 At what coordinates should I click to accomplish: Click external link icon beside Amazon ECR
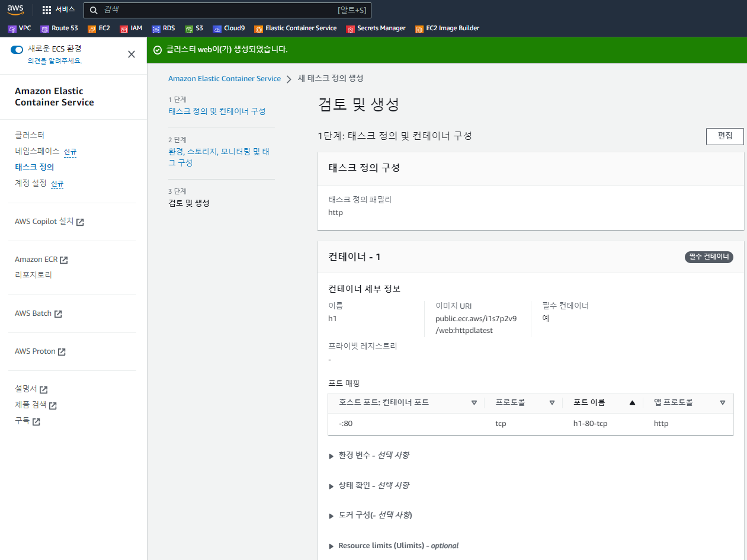(x=64, y=260)
